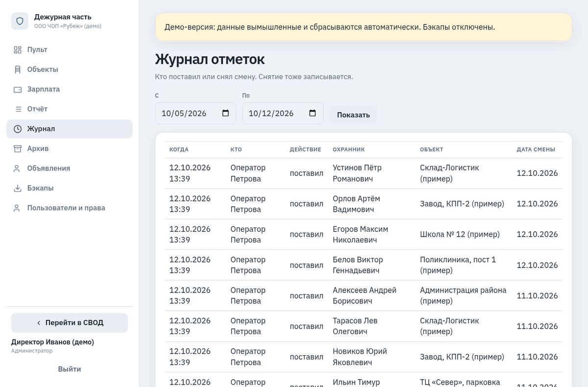588x387 pixels.
Task: Open the Отчёт page
Action: click(70, 109)
